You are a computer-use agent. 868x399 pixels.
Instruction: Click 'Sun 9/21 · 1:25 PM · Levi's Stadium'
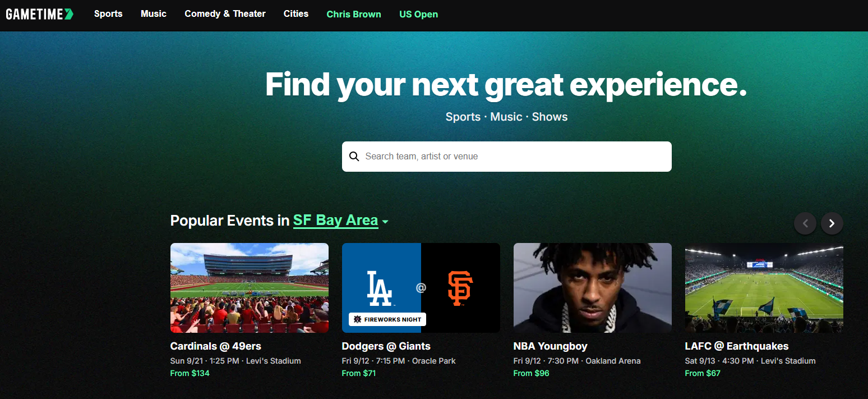236,361
